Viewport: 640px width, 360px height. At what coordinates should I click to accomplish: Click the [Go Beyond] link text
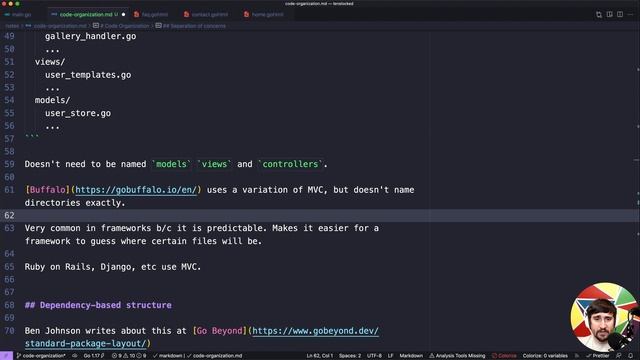point(220,331)
